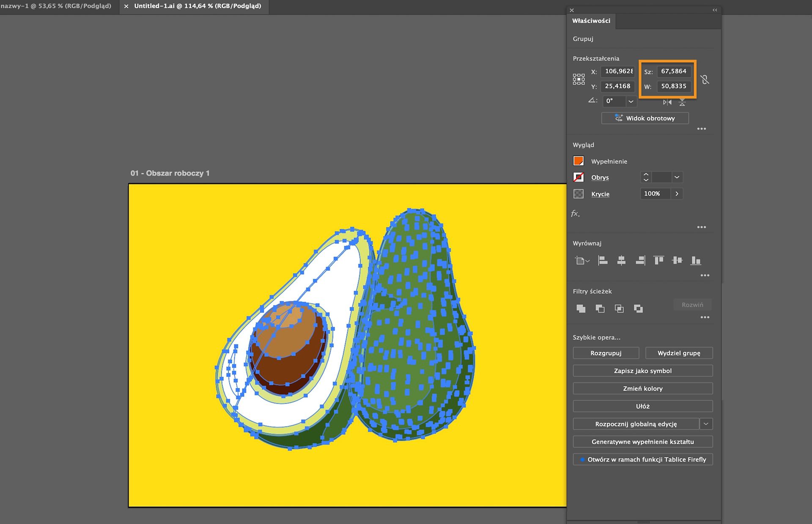Open the rotation angle dropdown
This screenshot has height=524, width=812.
(x=631, y=101)
